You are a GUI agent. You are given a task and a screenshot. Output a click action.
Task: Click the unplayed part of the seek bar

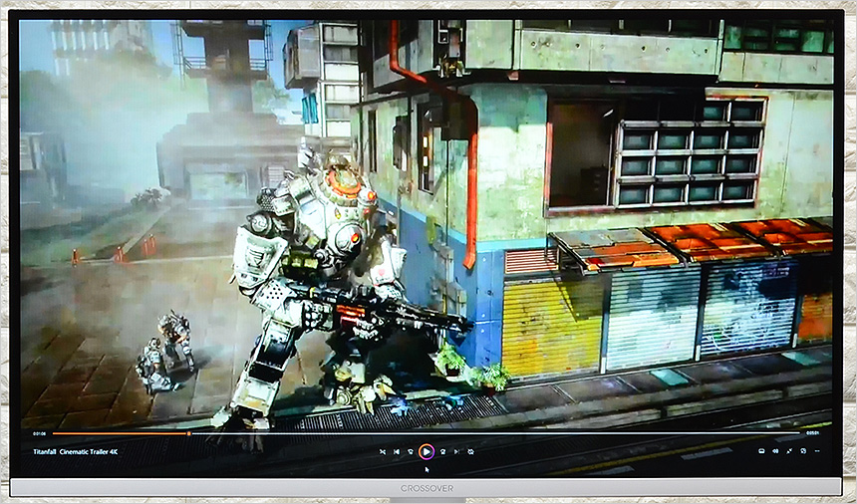pos(498,433)
